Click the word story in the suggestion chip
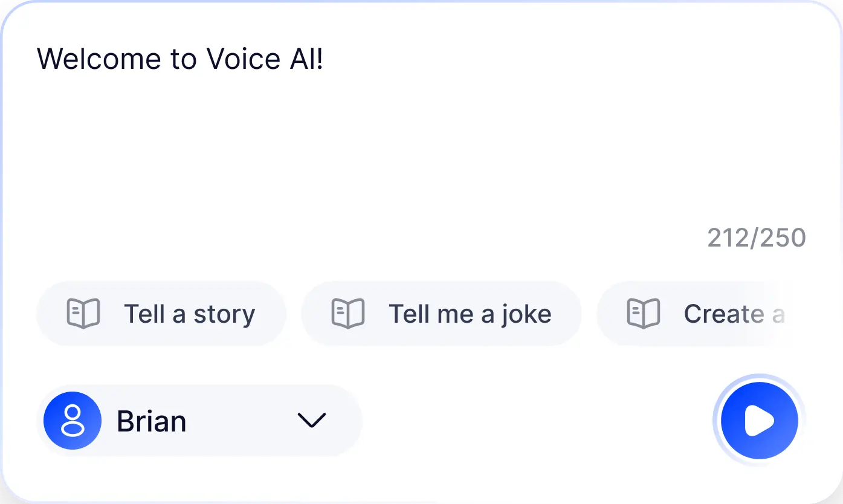This screenshot has height=504, width=843. click(x=224, y=314)
